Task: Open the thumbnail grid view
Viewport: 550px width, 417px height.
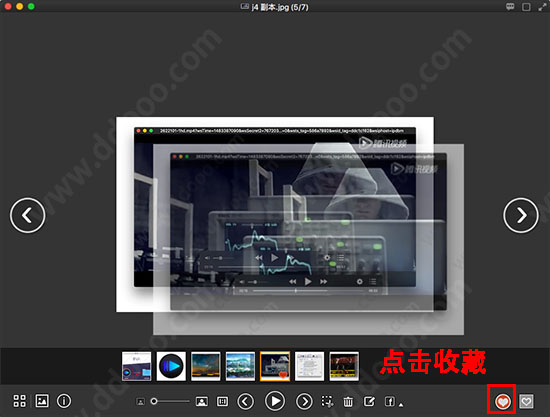Action: (19, 401)
